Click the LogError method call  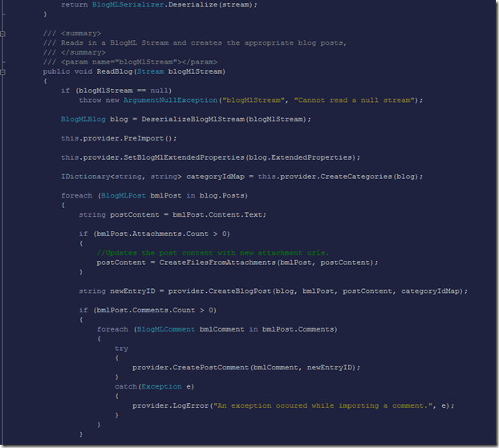pyautogui.click(x=191, y=406)
